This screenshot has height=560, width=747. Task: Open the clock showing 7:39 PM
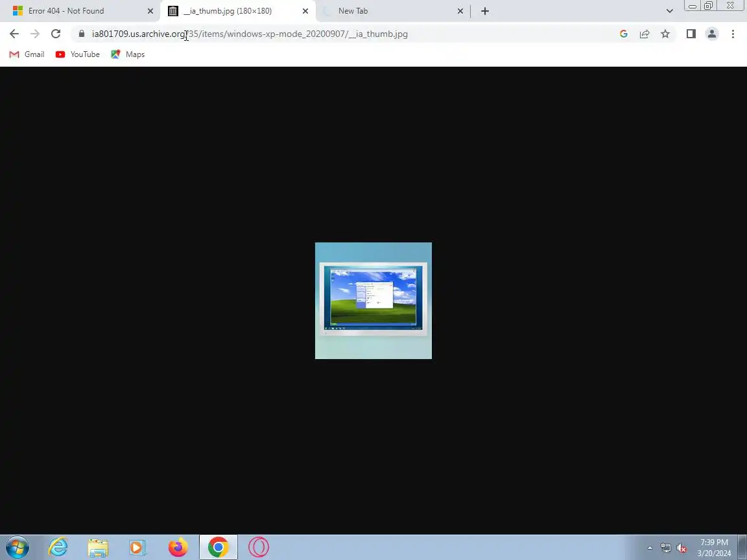click(714, 548)
